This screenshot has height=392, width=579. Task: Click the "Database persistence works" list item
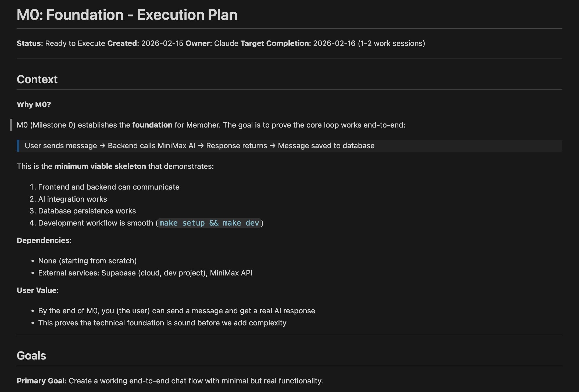87,211
